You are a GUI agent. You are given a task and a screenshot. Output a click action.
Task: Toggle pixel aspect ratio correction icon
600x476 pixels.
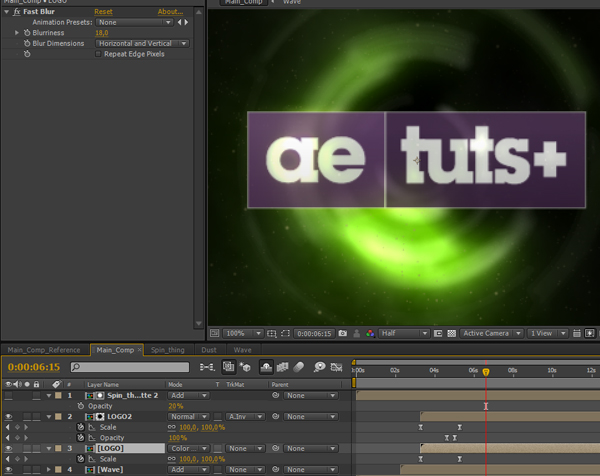click(x=577, y=333)
